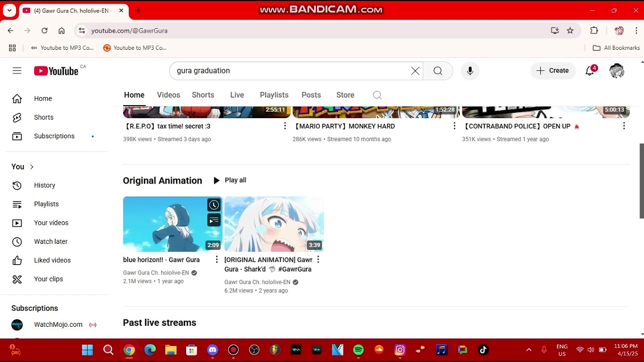Viewport: 644px width, 362px height.
Task: Play all Original Animation videos
Action: pyautogui.click(x=230, y=180)
